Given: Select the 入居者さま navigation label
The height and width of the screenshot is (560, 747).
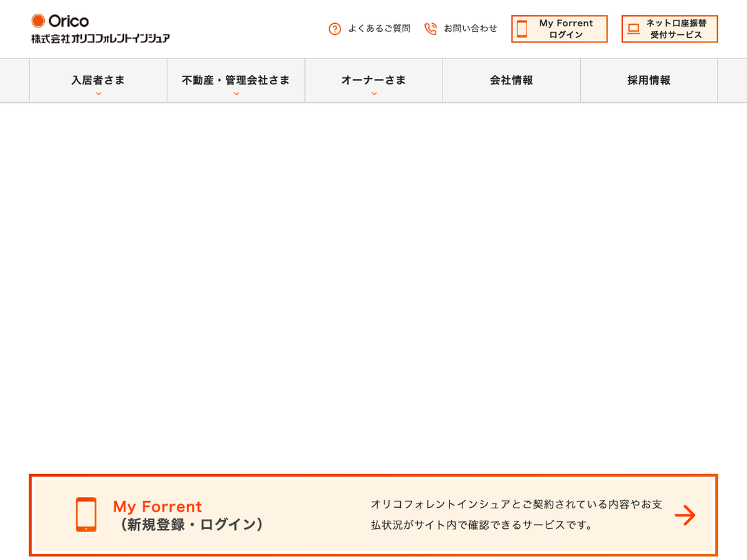Looking at the screenshot, I should click(98, 80).
